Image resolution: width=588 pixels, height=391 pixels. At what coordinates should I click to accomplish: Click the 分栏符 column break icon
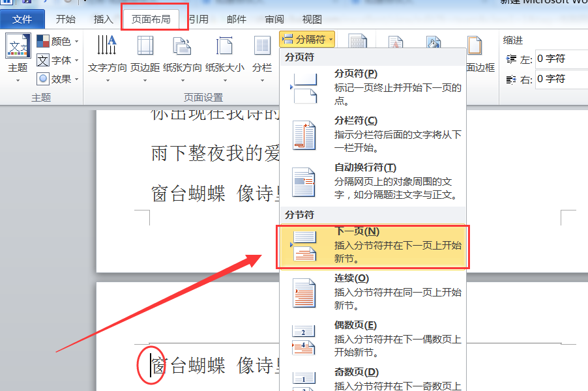click(304, 135)
